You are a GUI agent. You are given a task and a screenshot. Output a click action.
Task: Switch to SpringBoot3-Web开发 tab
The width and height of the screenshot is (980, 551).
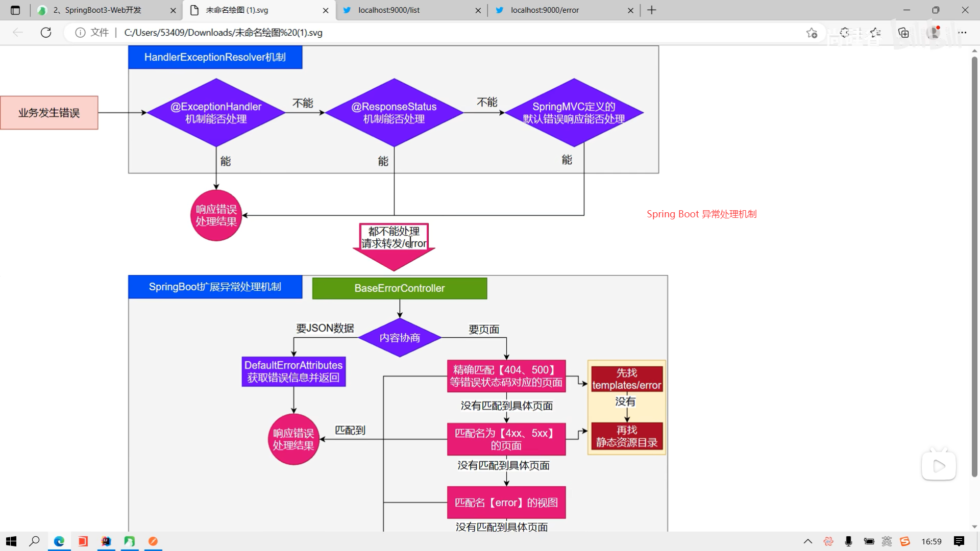pyautogui.click(x=103, y=10)
